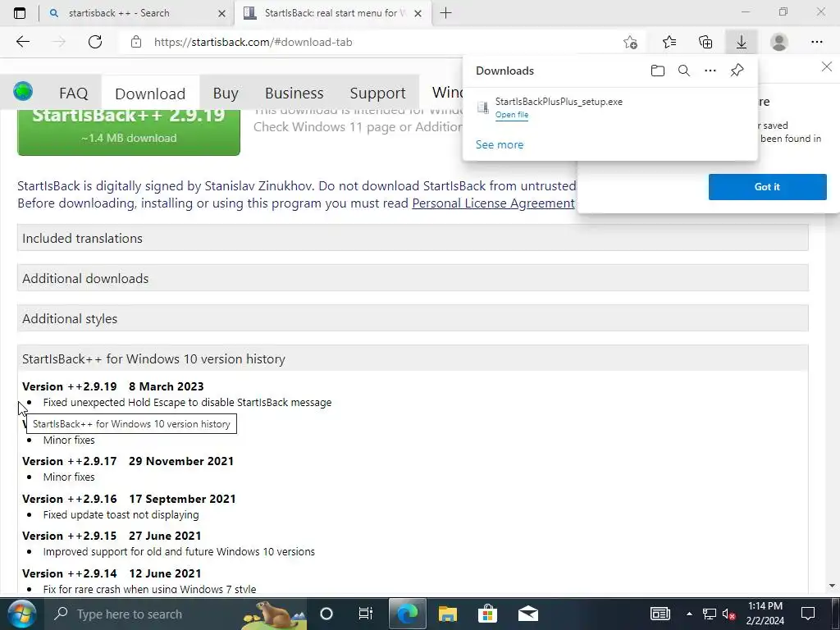The image size is (840, 630).
Task: Click the site lock icon in address bar
Action: 136,42
